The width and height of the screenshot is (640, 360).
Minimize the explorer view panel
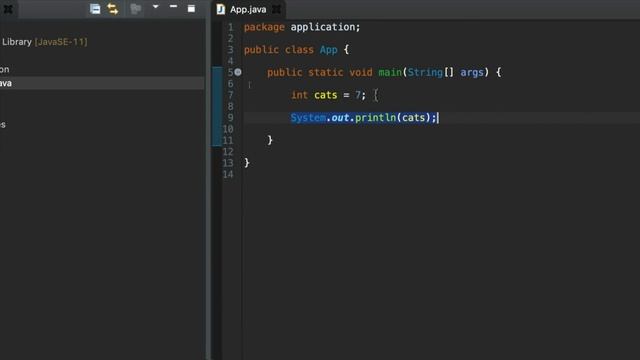(173, 7)
